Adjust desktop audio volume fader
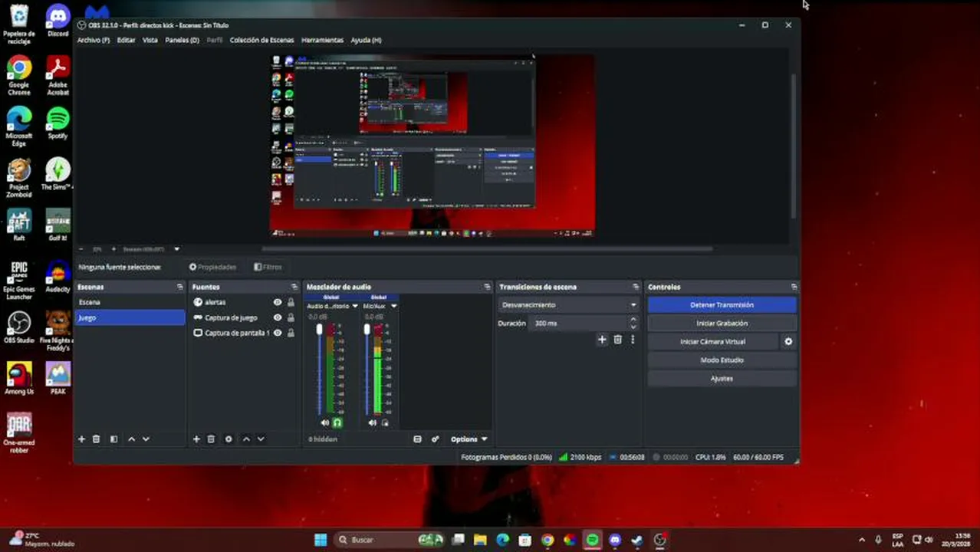 coord(320,330)
